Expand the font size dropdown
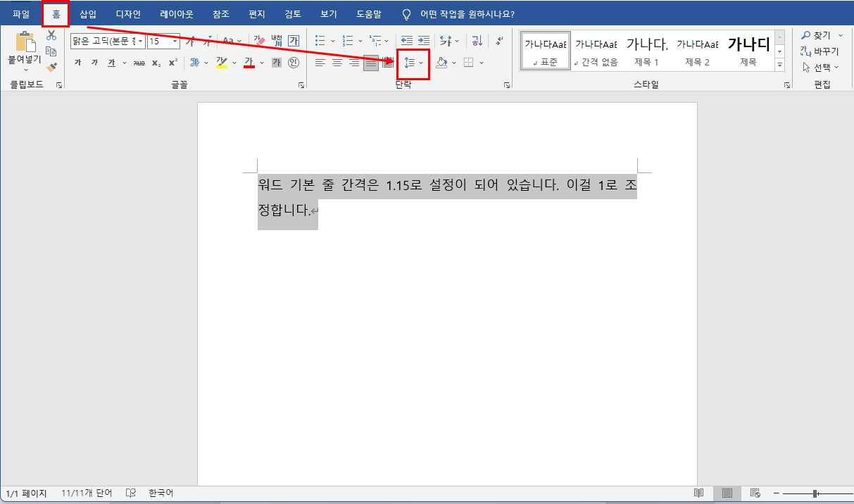This screenshot has width=854, height=504. click(174, 41)
